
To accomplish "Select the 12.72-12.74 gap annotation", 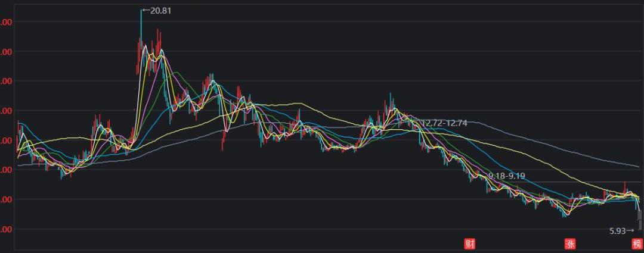I will 444,123.
